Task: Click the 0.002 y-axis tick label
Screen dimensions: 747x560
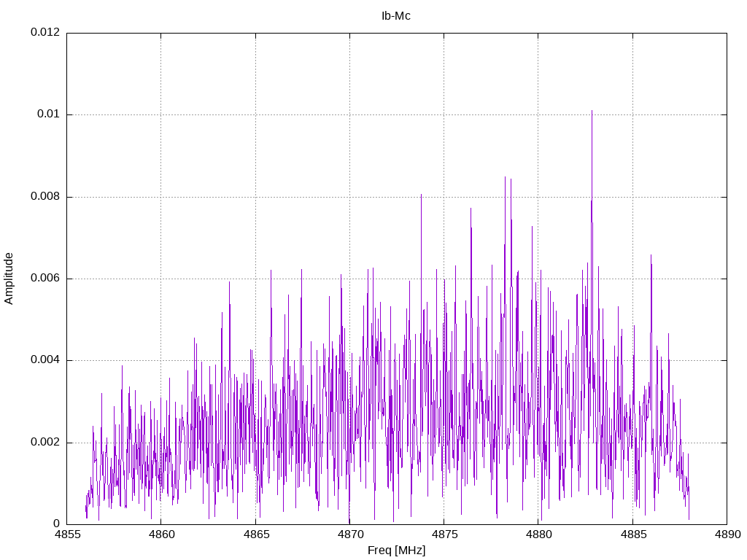Action: coord(45,443)
